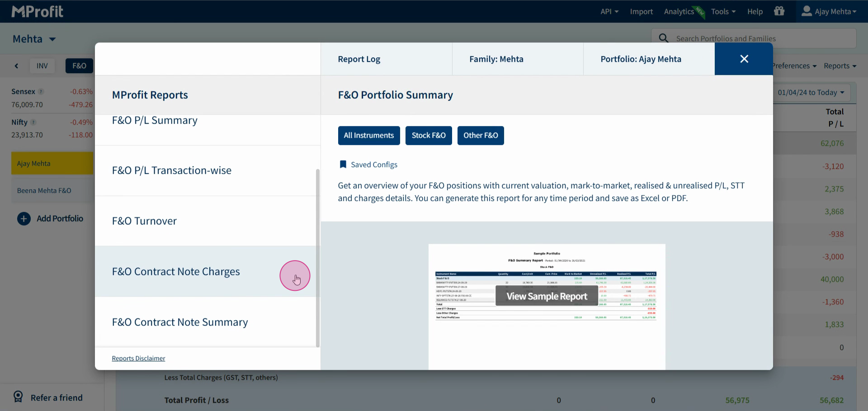Viewport: 868px width, 411px height.
Task: Click the MProfit Reports heading
Action: [150, 95]
